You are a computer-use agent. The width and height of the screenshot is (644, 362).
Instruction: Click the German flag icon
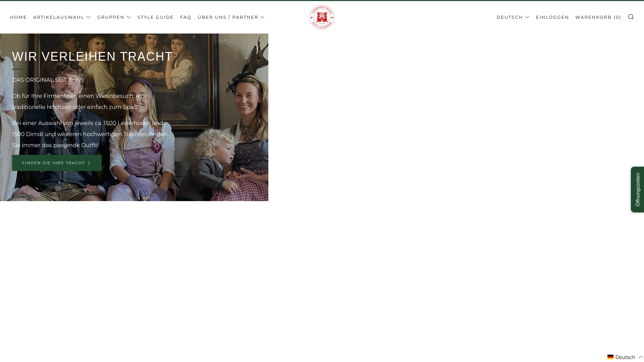(610, 357)
